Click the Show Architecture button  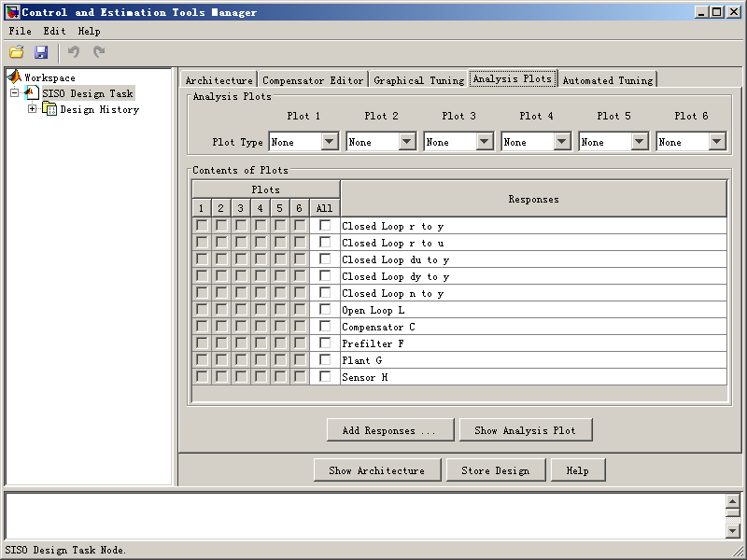(x=377, y=470)
